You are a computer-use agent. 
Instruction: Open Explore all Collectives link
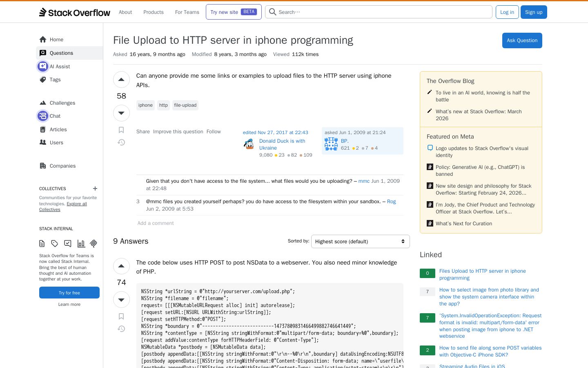[63, 206]
